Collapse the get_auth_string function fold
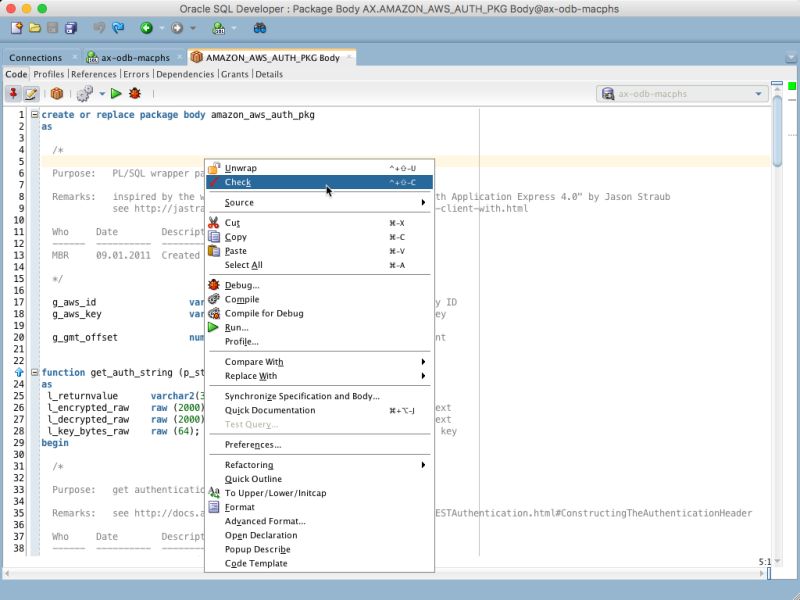This screenshot has height=600, width=800. [x=33, y=372]
